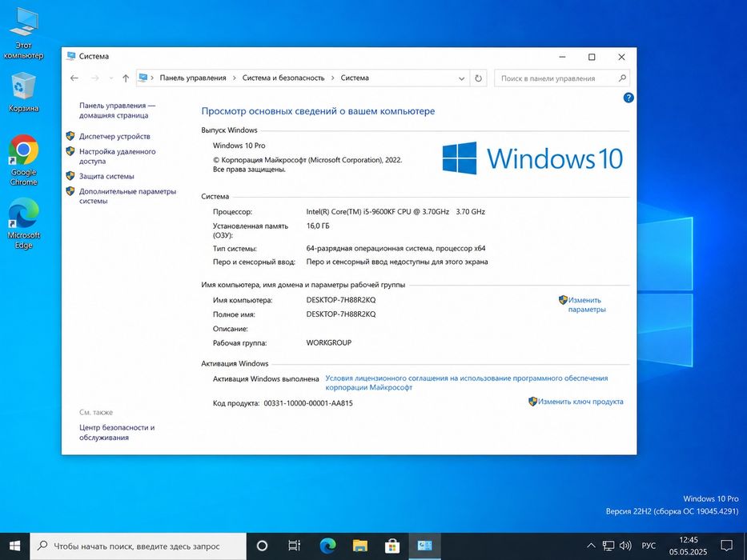Viewport: 747px width, 560px height.
Task: Open Настройка удаленного доступа link
Action: (x=117, y=156)
